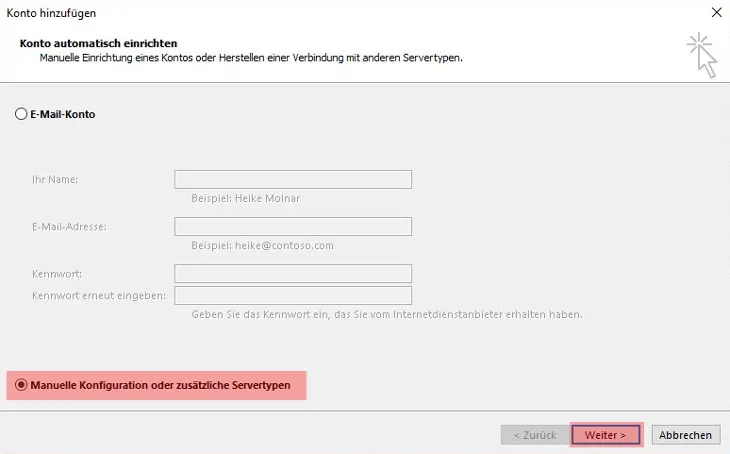This screenshot has height=454, width=730.
Task: Select the Kennwort password field
Action: click(293, 274)
